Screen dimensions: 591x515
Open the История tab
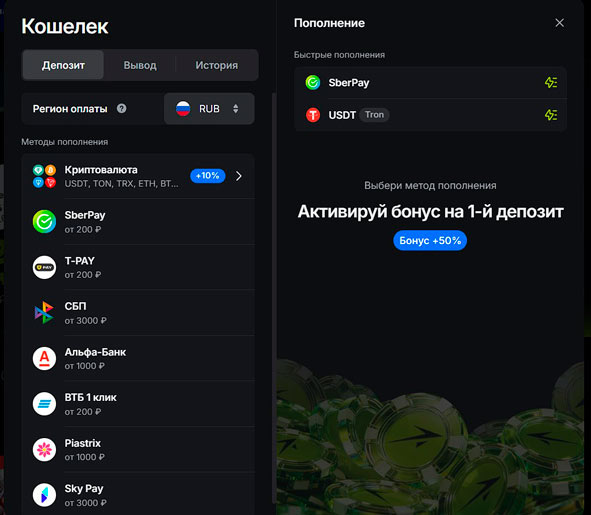click(x=217, y=65)
